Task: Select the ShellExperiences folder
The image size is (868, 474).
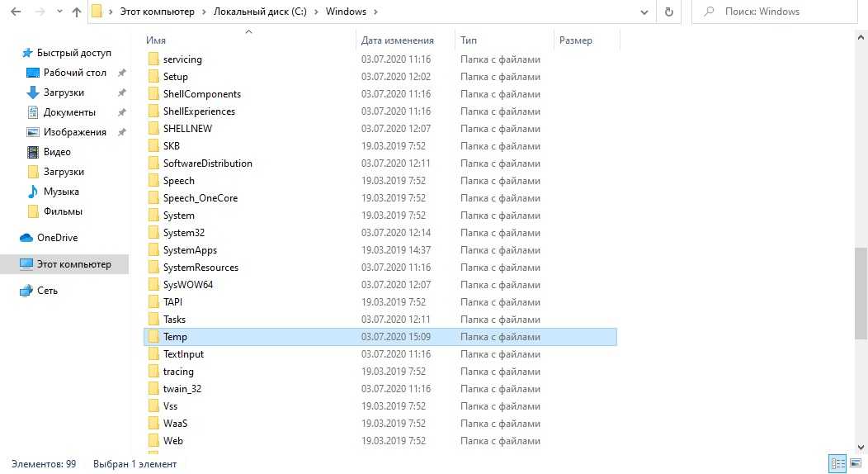Action: click(x=199, y=111)
